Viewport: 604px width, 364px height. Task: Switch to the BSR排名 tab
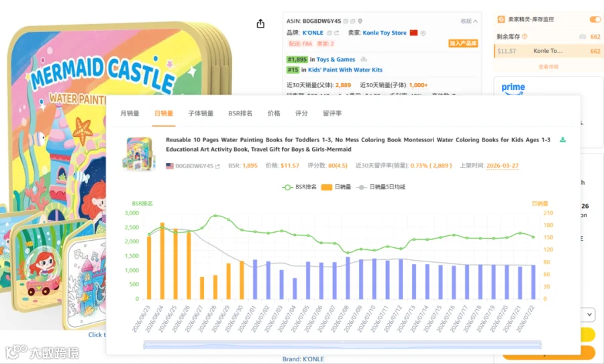240,113
